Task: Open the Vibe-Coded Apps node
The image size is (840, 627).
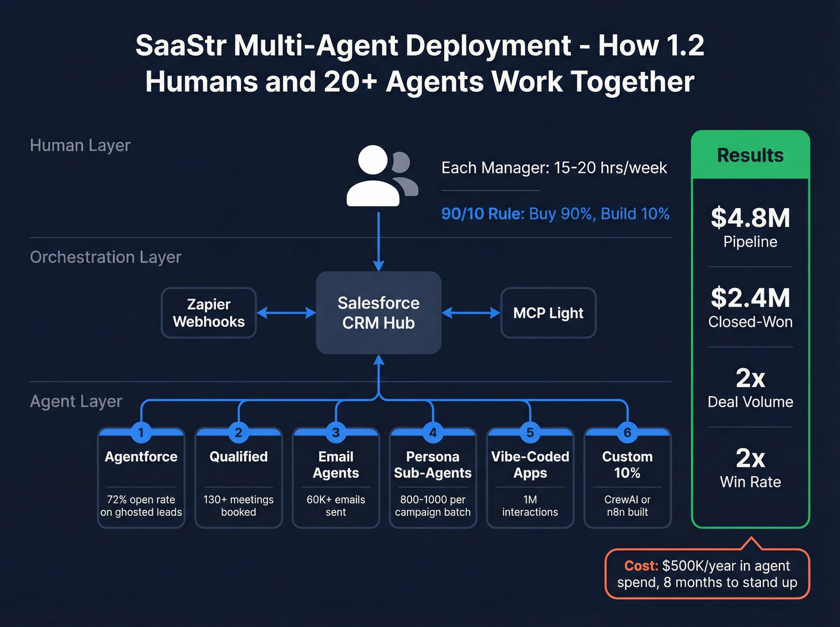Action: (x=530, y=477)
